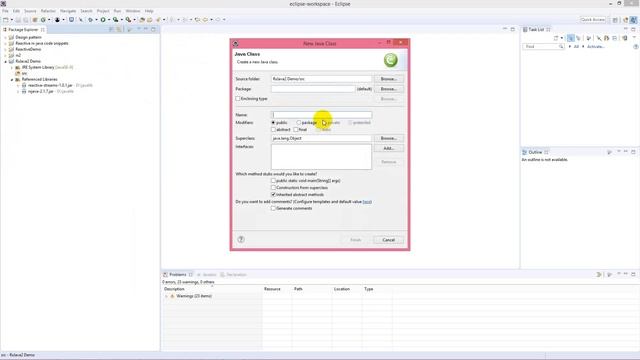Click the Task List help question icon
This screenshot has height=360, width=640.
click(x=636, y=47)
